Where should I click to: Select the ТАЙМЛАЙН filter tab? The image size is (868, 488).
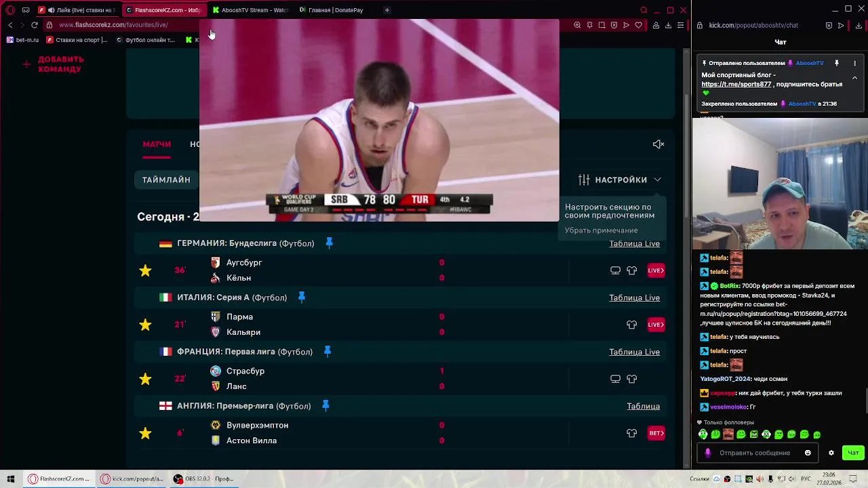tap(166, 180)
